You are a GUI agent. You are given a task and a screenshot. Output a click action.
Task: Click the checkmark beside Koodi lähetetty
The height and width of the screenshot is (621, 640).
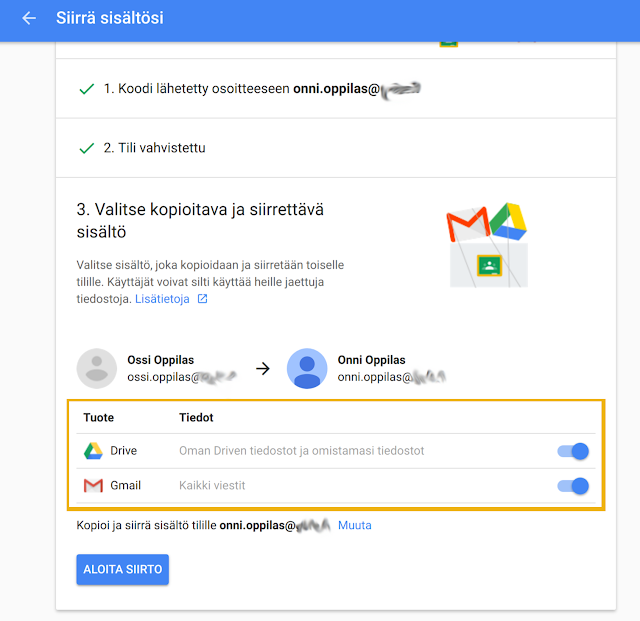coord(87,89)
